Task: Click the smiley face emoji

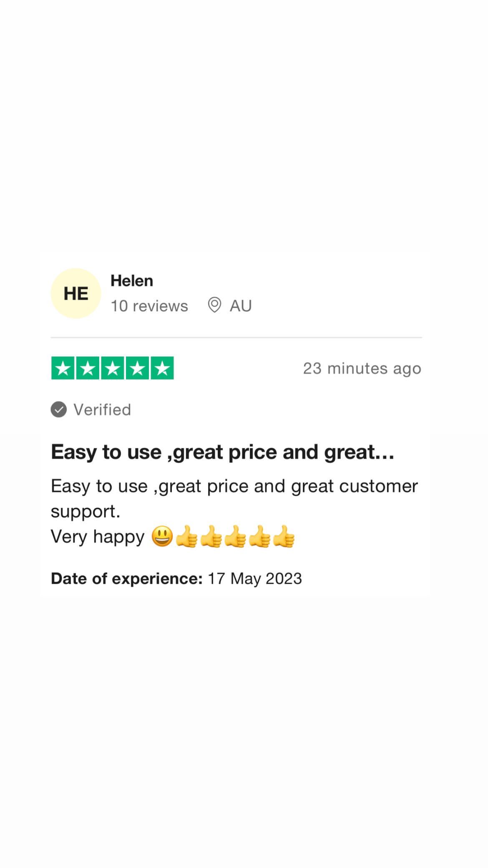Action: click(162, 536)
